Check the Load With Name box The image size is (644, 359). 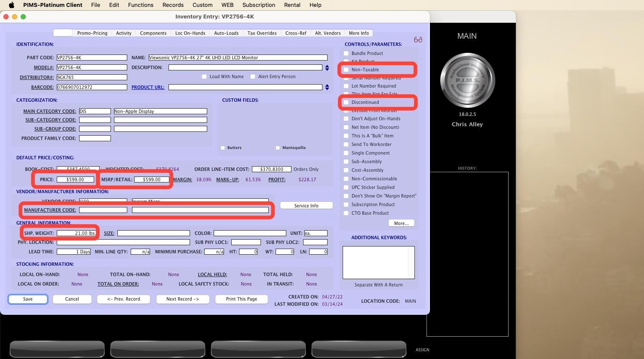204,76
